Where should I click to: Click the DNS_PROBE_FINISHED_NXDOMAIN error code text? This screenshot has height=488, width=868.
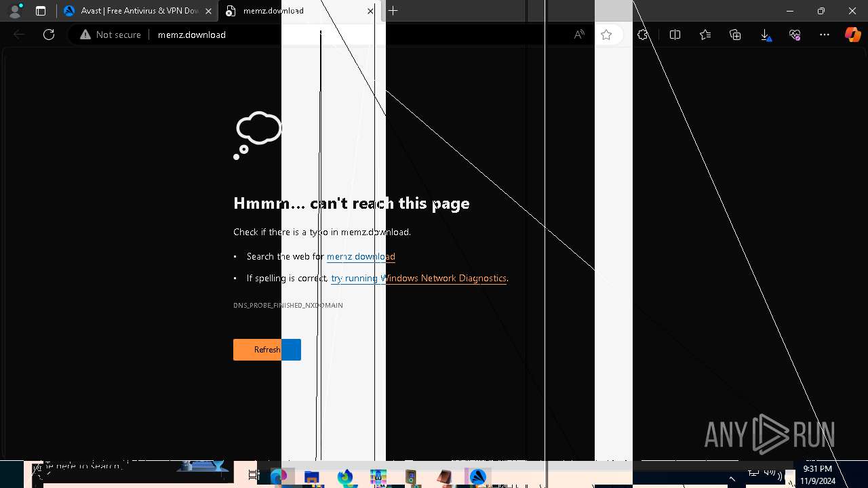click(288, 305)
